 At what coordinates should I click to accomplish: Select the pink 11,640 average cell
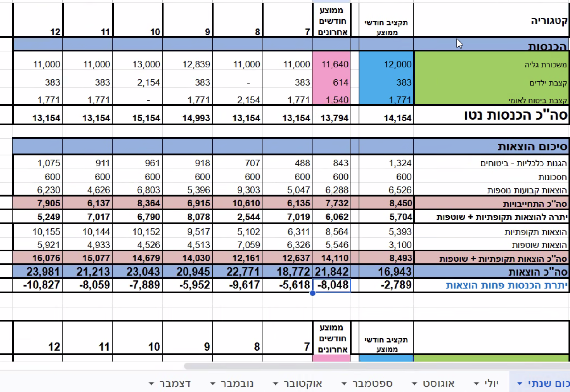(x=331, y=64)
